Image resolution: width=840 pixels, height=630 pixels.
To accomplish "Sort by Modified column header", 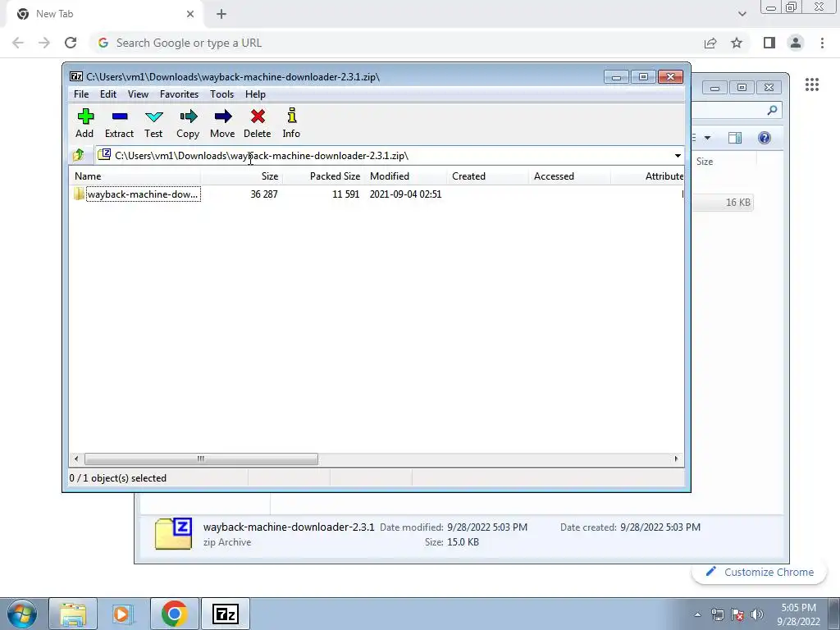I will pyautogui.click(x=405, y=176).
